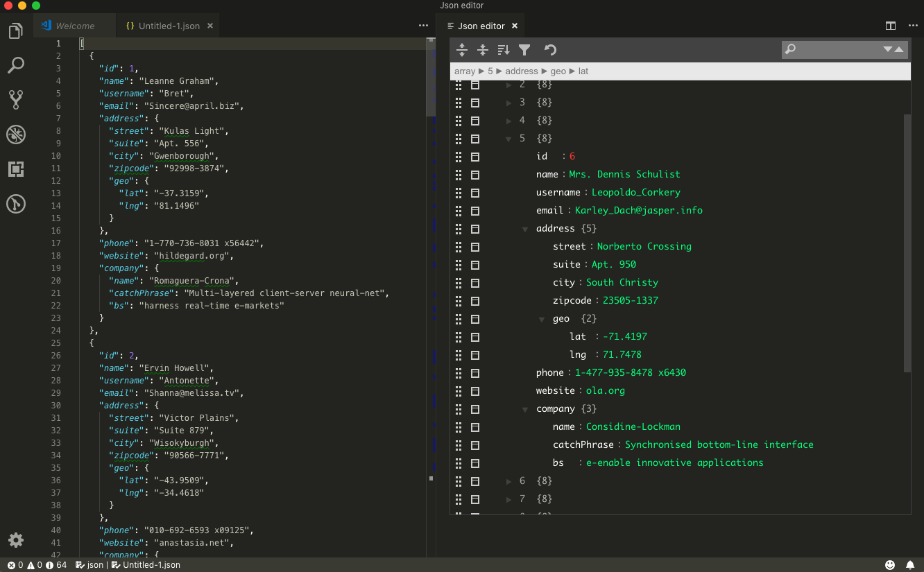Close the Untitled-1.json tab
The height and width of the screenshot is (572, 924).
[210, 26]
